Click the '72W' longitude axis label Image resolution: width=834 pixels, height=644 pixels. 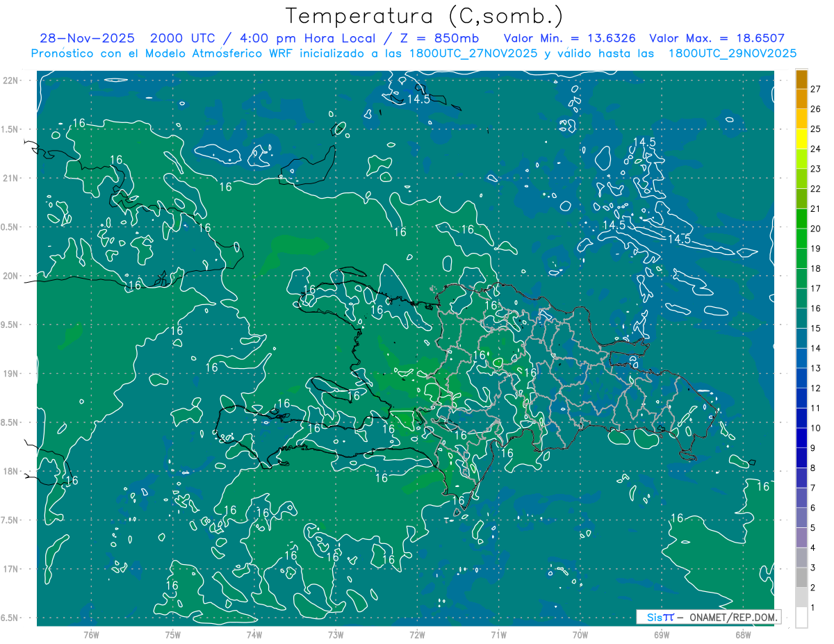[417, 635]
